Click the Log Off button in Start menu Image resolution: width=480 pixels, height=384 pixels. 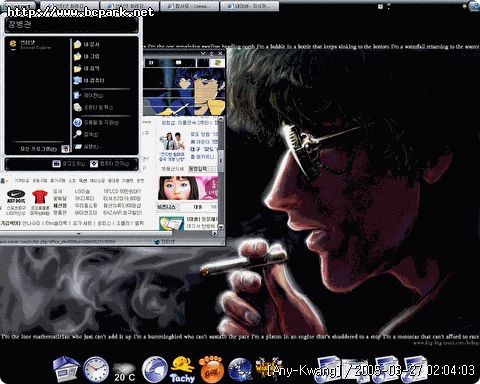pos(69,164)
